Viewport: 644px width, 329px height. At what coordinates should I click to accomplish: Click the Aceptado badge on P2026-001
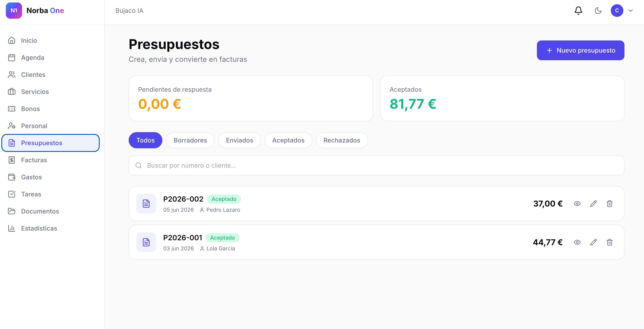[x=222, y=238]
